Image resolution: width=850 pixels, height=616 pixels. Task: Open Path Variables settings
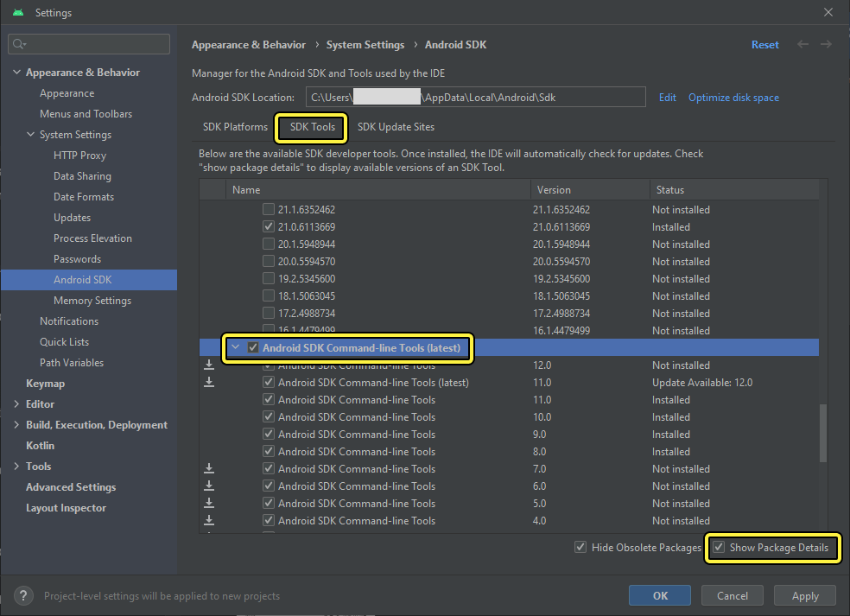(x=72, y=363)
